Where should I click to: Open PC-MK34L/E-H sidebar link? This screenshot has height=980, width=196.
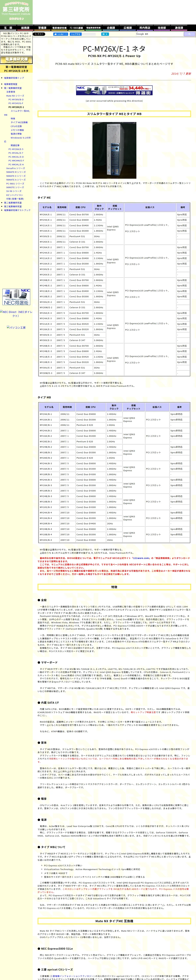16,164
